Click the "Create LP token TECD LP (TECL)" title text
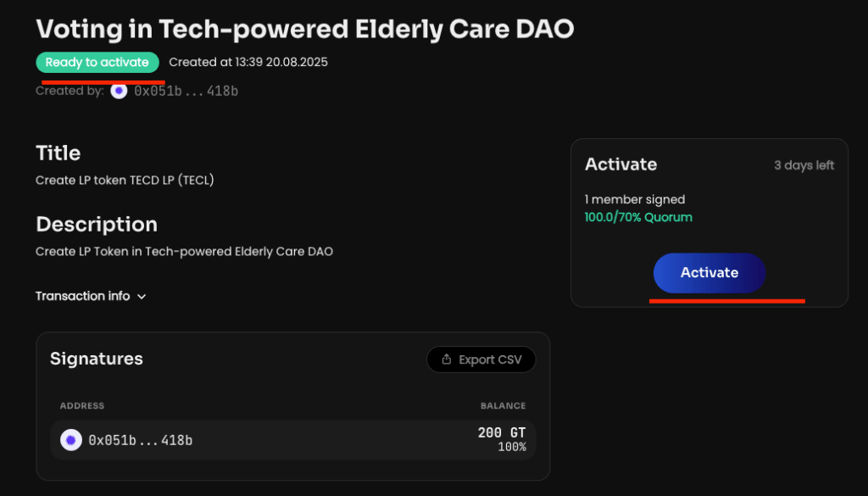 click(125, 180)
